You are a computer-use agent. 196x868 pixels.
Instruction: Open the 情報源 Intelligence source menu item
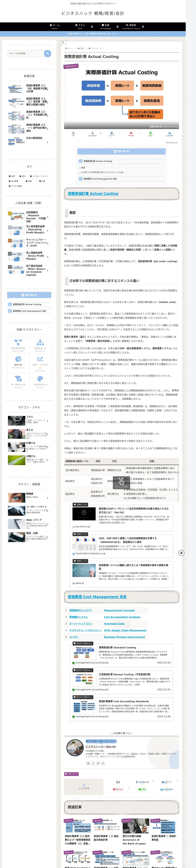pos(131,27)
